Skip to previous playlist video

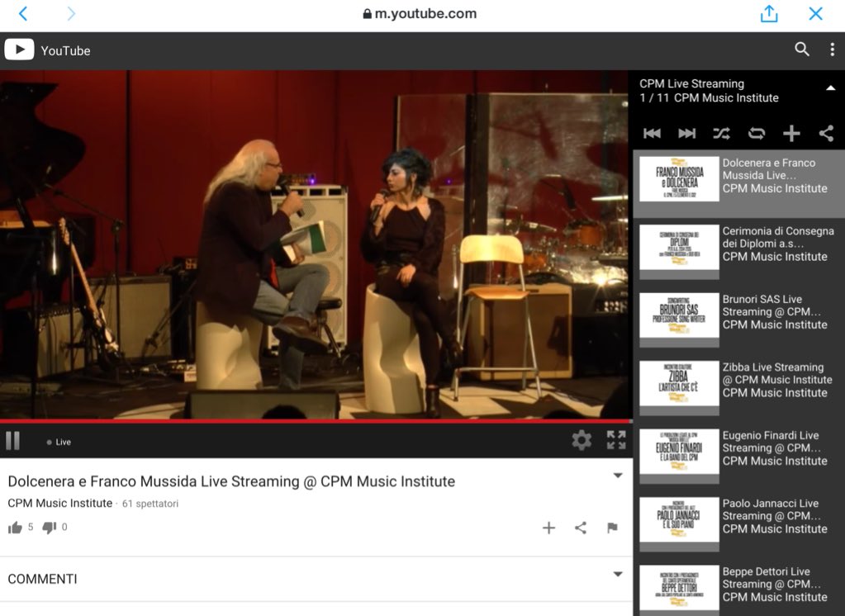click(652, 133)
